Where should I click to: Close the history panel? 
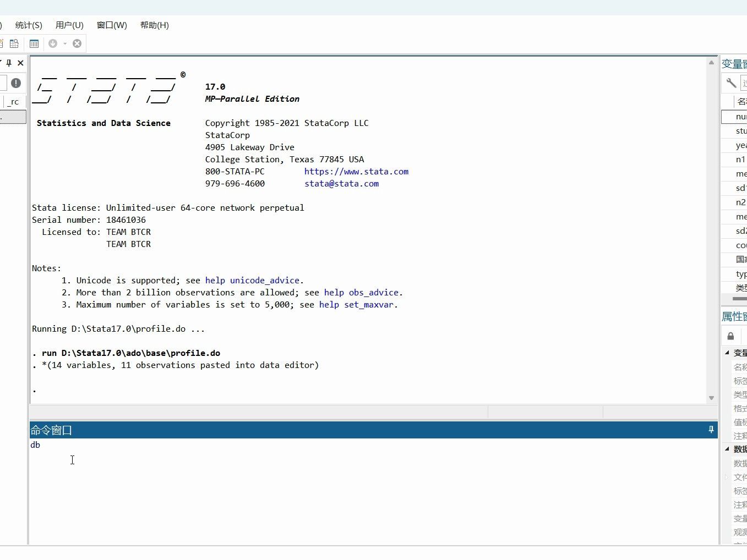[20, 63]
